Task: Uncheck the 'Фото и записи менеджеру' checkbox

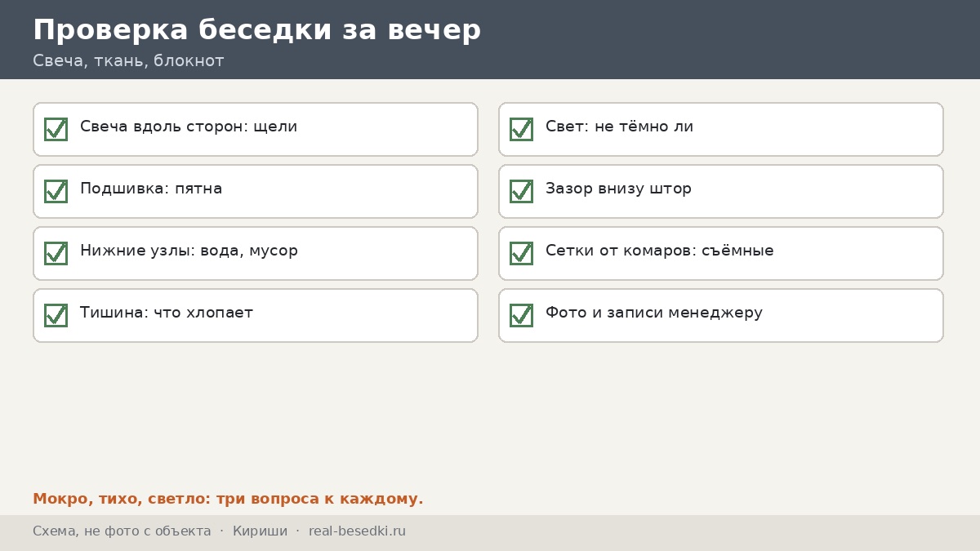Action: click(x=521, y=315)
